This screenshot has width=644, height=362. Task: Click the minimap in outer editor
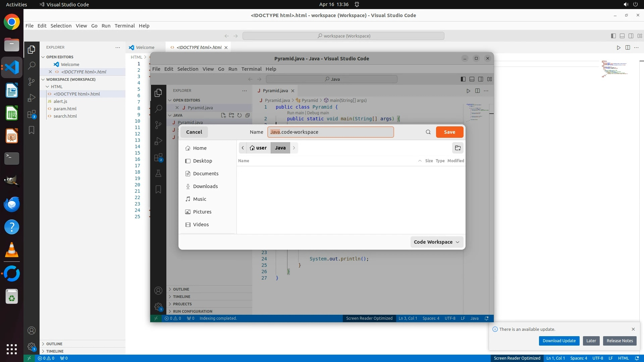614,69
